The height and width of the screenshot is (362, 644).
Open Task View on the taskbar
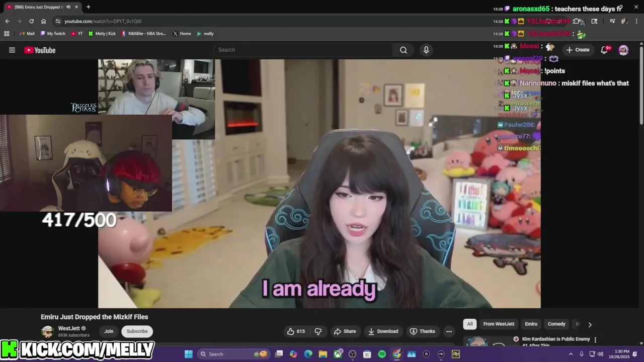279,354
